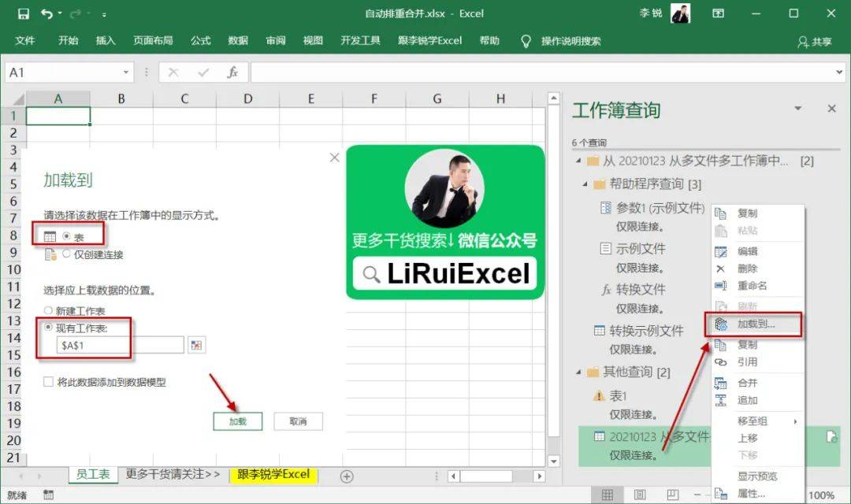Collapse the 其他查询 [2] group

point(578,372)
